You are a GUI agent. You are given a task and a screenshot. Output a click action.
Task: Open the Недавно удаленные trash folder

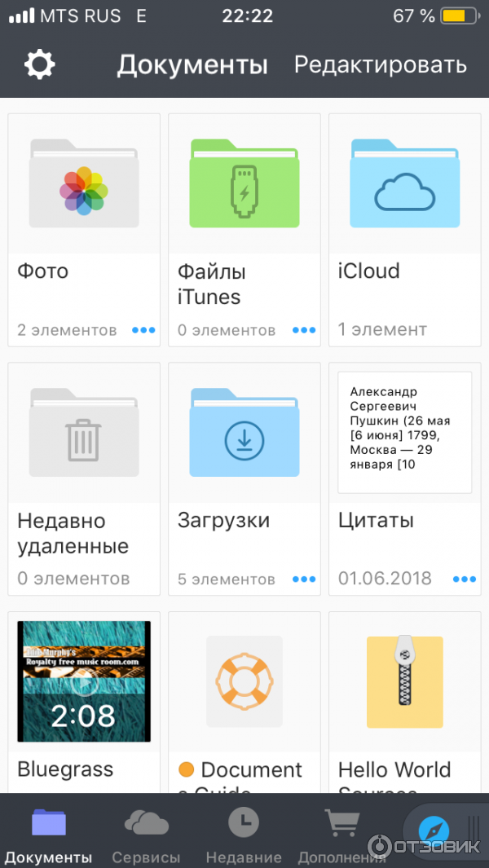coord(84,432)
